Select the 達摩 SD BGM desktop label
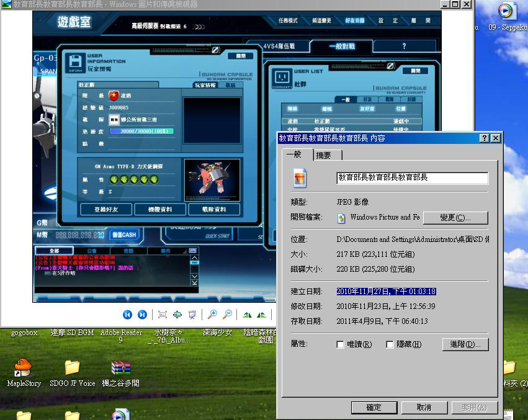Screen dimensions: 528x420 pos(72,333)
